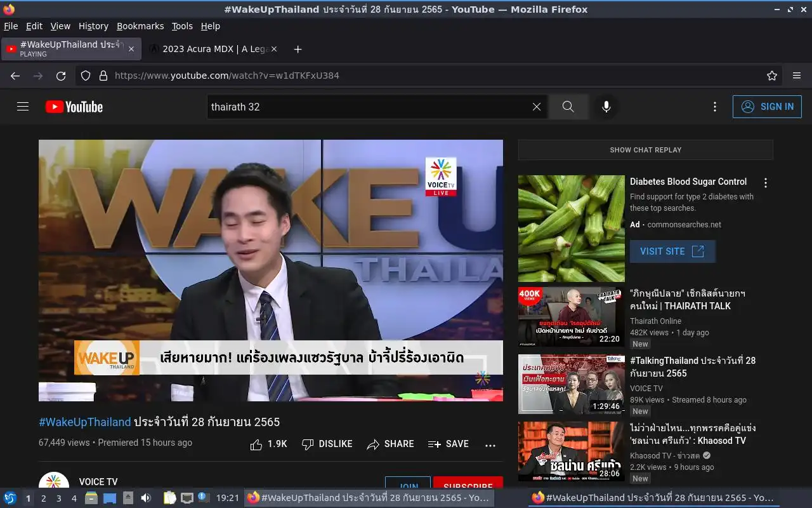
Task: Switch to workspace 2 in the pager
Action: point(43,498)
